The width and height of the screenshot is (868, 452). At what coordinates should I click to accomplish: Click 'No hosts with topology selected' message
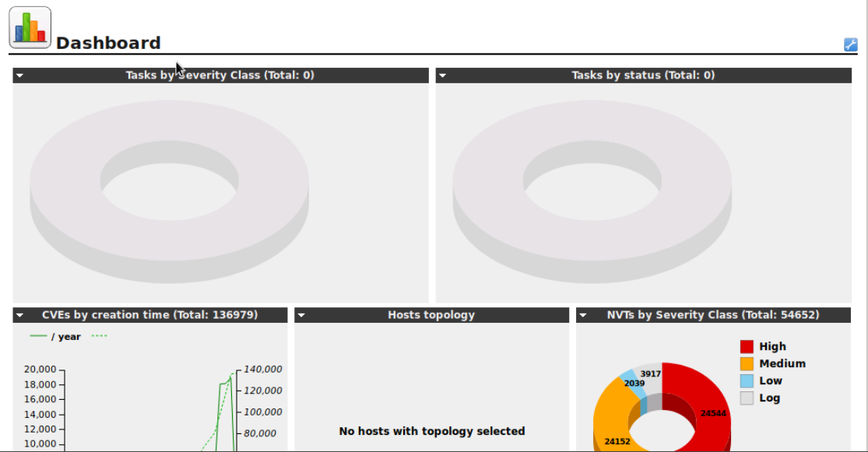(432, 431)
